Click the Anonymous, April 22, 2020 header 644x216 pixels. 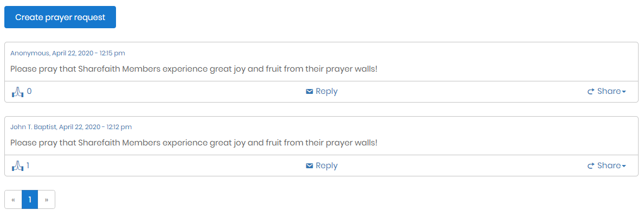tap(68, 53)
